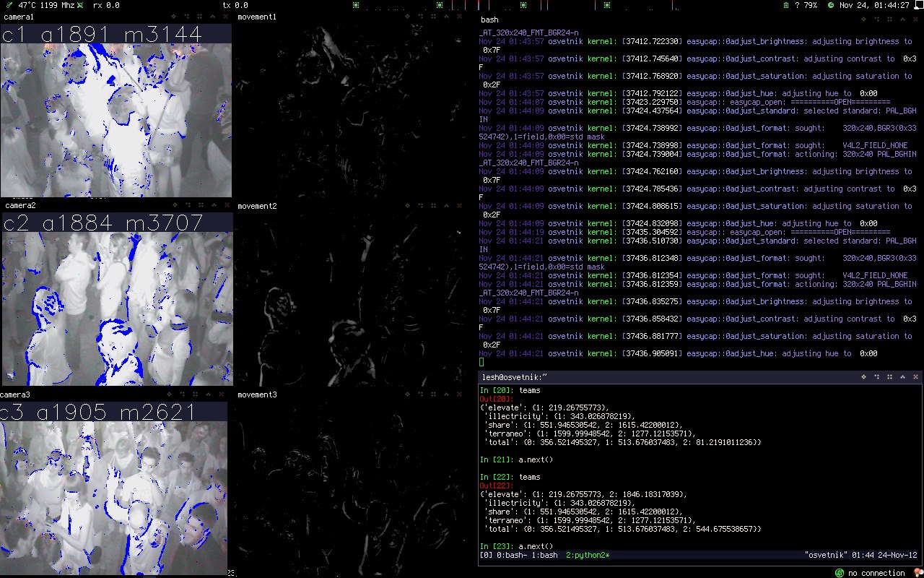Click the 'In [23]: a.next()' prompt line
This screenshot has width=924, height=578.
pyautogui.click(x=516, y=546)
